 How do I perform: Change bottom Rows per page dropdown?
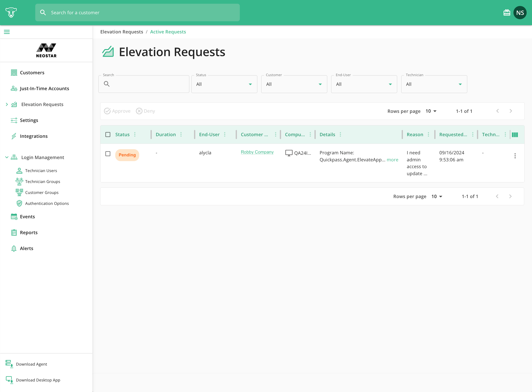437,196
